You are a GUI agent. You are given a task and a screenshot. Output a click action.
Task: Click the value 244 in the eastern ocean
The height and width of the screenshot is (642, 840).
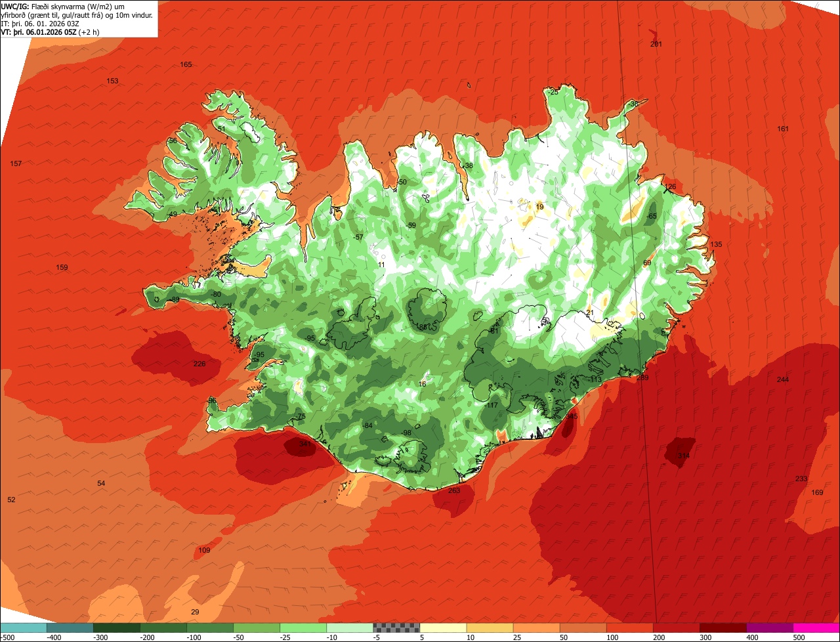coord(783,380)
